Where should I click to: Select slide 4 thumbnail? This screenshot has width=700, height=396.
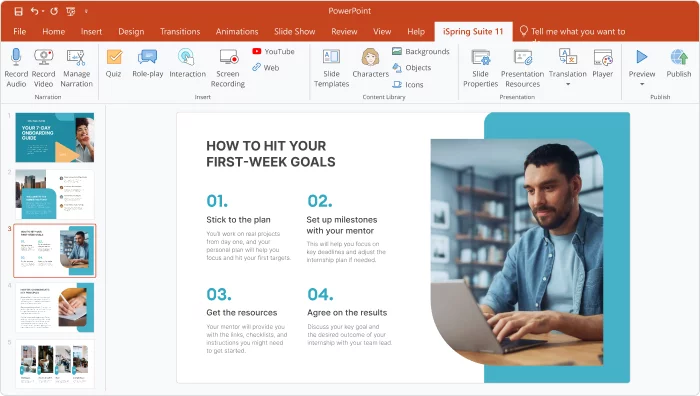tap(54, 307)
